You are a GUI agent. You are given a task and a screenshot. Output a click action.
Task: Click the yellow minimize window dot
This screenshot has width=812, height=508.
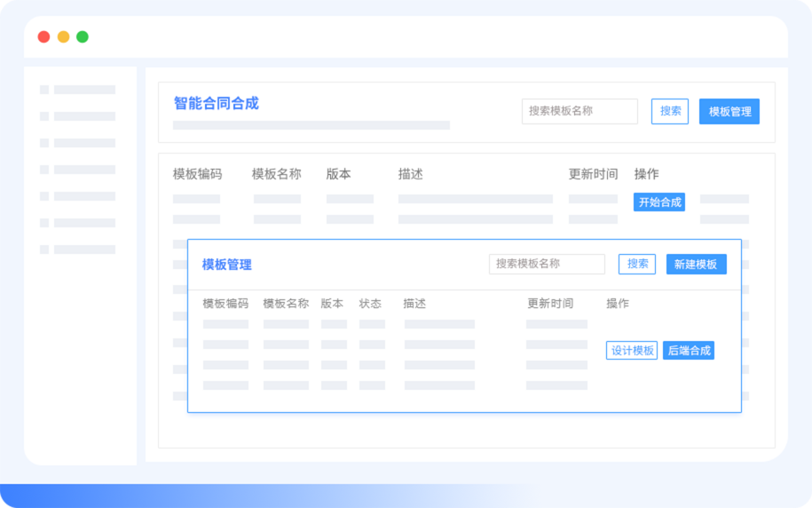63,36
